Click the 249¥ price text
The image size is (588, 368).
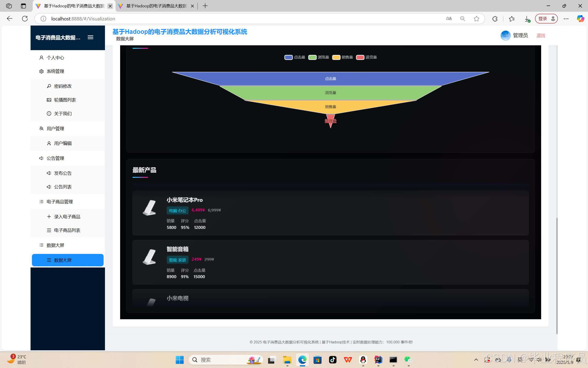(x=196, y=259)
